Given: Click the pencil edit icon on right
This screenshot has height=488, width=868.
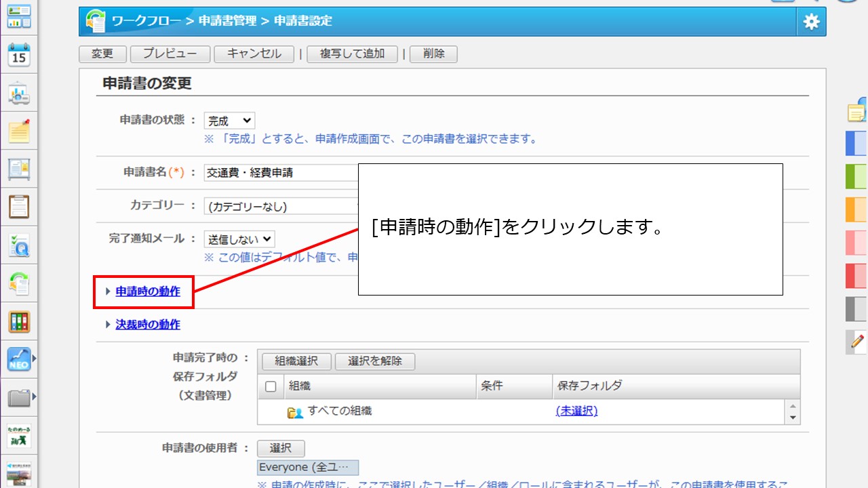Looking at the screenshot, I should 857,342.
